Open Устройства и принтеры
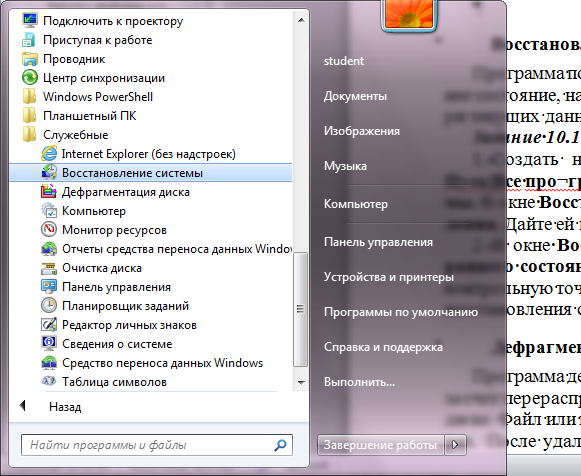Image resolution: width=581 pixels, height=476 pixels. [x=389, y=277]
